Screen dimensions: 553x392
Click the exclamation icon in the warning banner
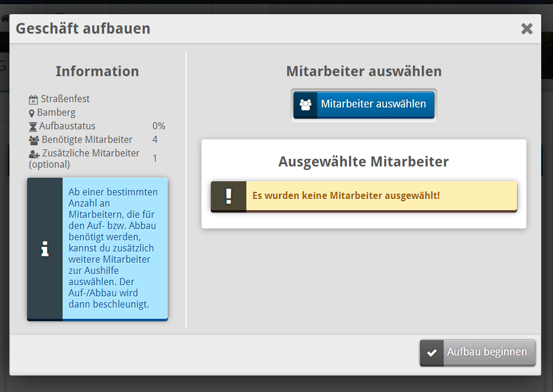(229, 196)
